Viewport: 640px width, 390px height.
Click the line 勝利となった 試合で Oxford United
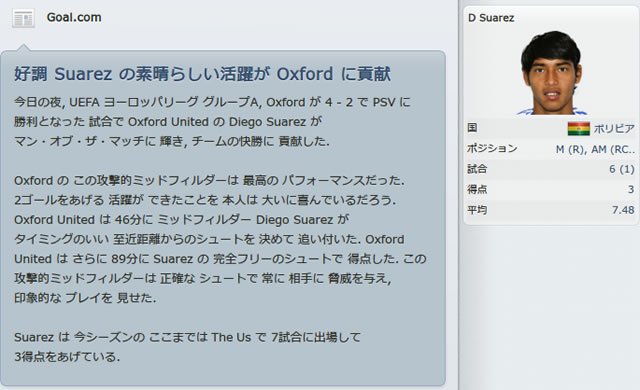pyautogui.click(x=168, y=122)
